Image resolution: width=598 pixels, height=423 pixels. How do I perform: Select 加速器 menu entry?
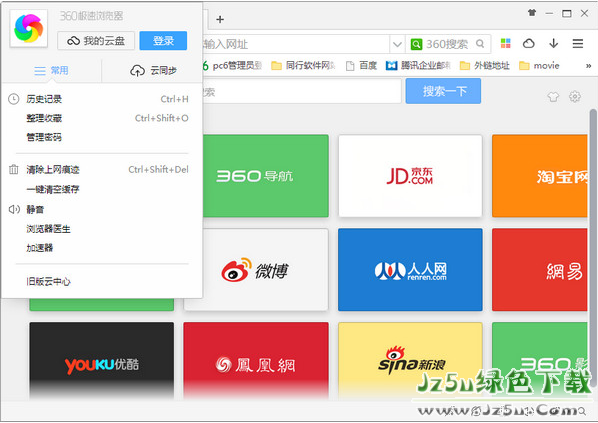[x=101, y=248]
